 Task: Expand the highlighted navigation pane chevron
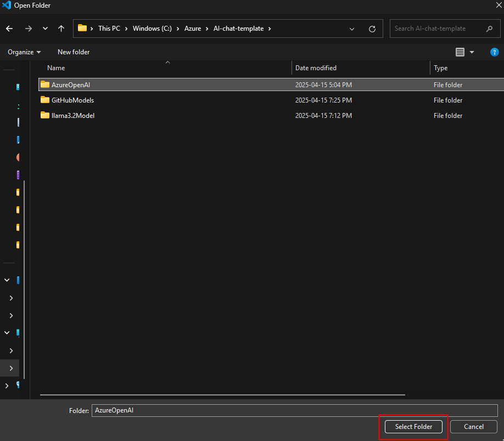pos(11,368)
